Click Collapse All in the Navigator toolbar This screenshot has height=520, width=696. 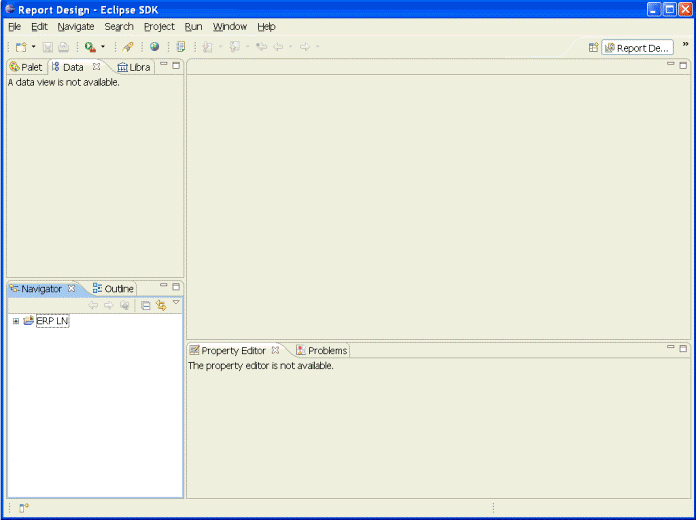click(x=146, y=305)
